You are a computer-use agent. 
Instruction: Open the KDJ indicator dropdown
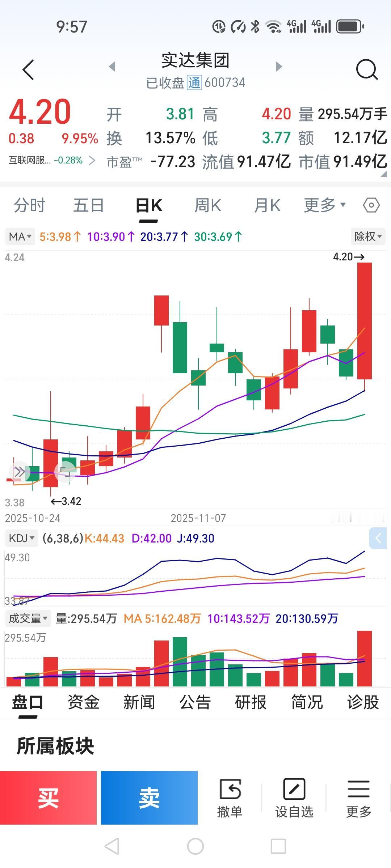tap(22, 538)
